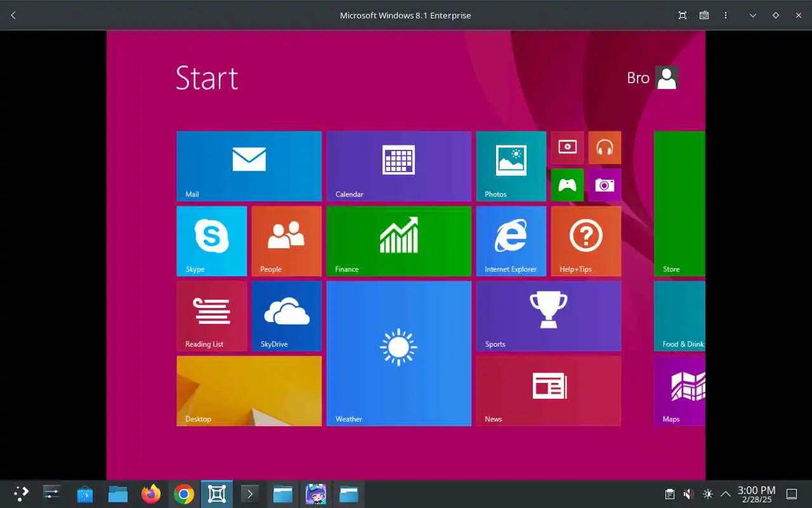Launch the Video small tile

point(567,147)
